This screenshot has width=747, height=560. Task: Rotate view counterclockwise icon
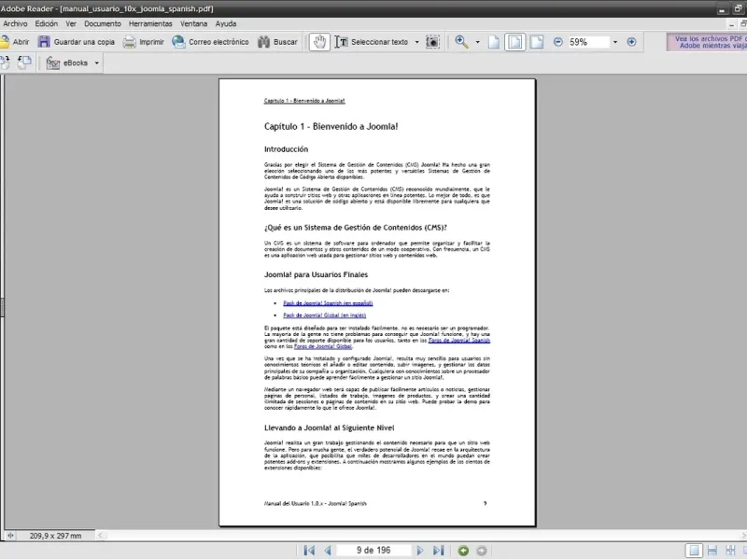tap(24, 63)
